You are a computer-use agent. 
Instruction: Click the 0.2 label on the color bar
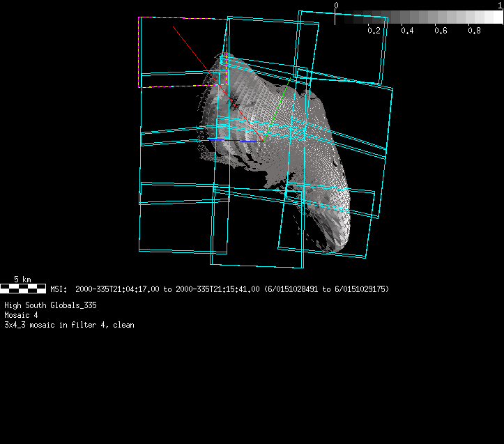point(374,31)
